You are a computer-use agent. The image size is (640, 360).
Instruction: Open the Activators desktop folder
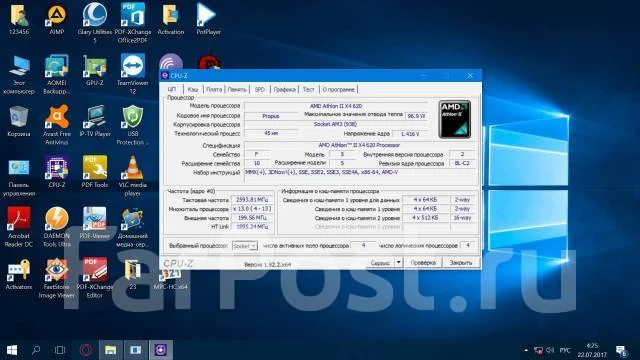coord(19,274)
